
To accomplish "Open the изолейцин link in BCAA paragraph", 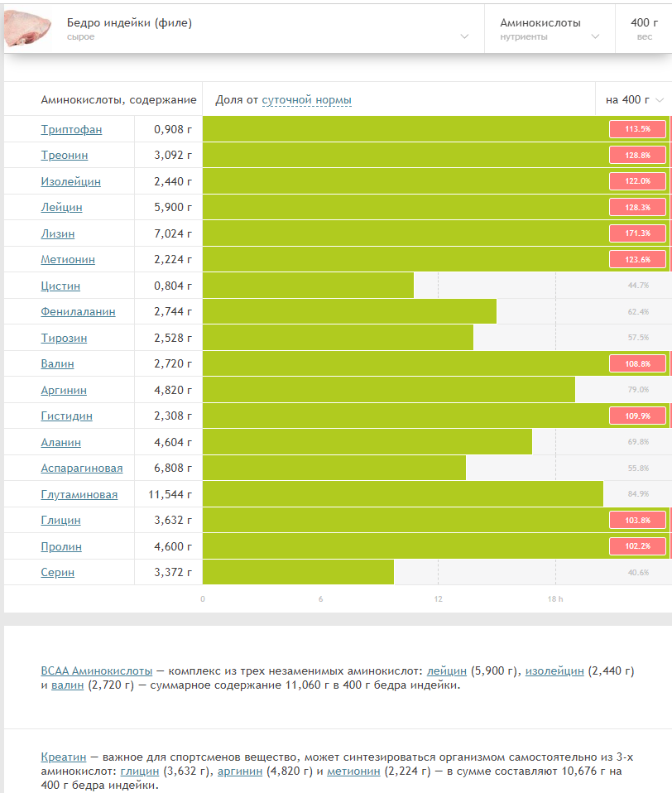I will 554,671.
